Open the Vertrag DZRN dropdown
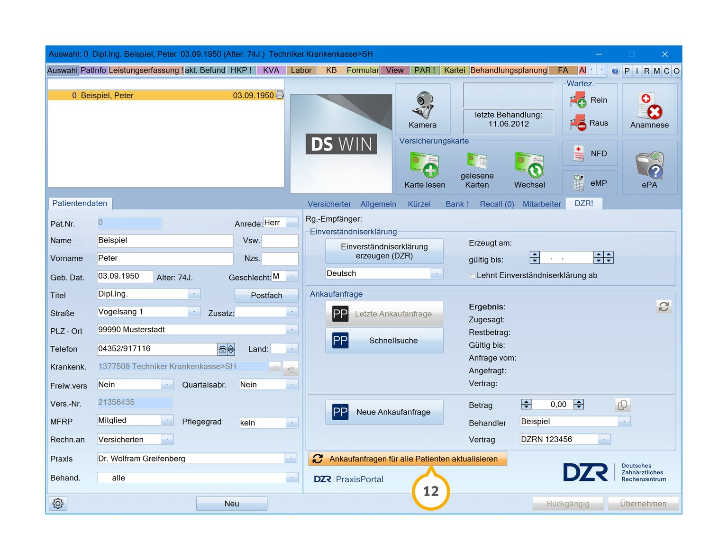This screenshot has height=560, width=728. (604, 440)
